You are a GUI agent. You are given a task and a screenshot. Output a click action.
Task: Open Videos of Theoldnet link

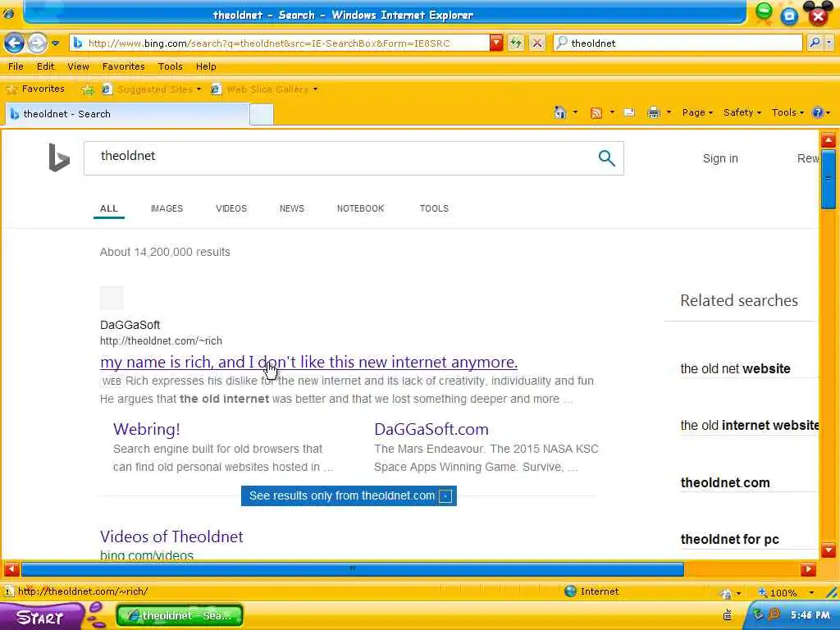tap(171, 536)
